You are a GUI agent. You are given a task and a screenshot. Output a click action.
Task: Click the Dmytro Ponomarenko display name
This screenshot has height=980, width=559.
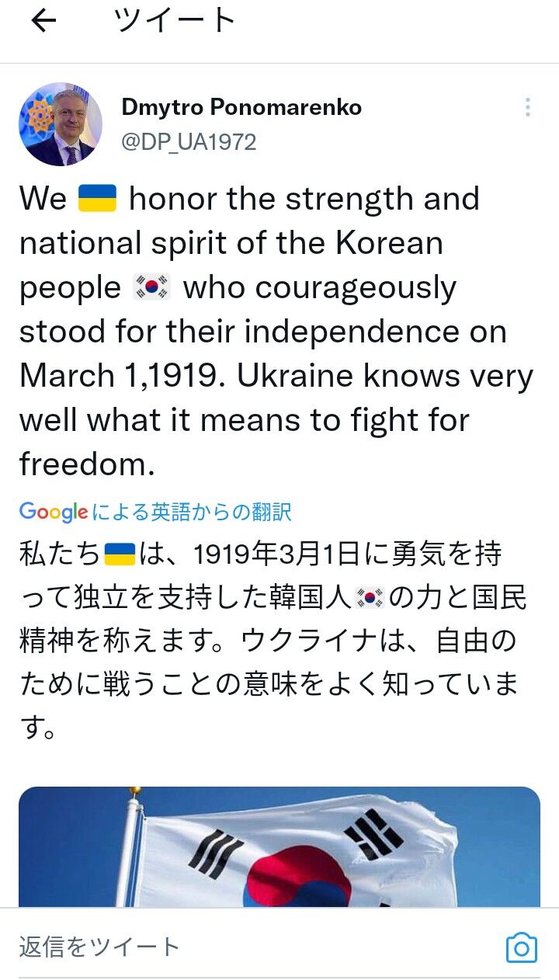(241, 107)
